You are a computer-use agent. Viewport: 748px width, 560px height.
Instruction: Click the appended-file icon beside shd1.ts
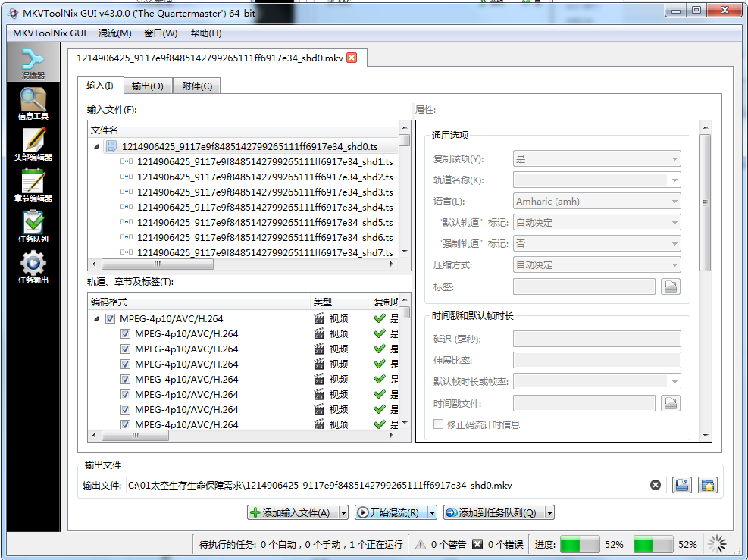click(127, 161)
